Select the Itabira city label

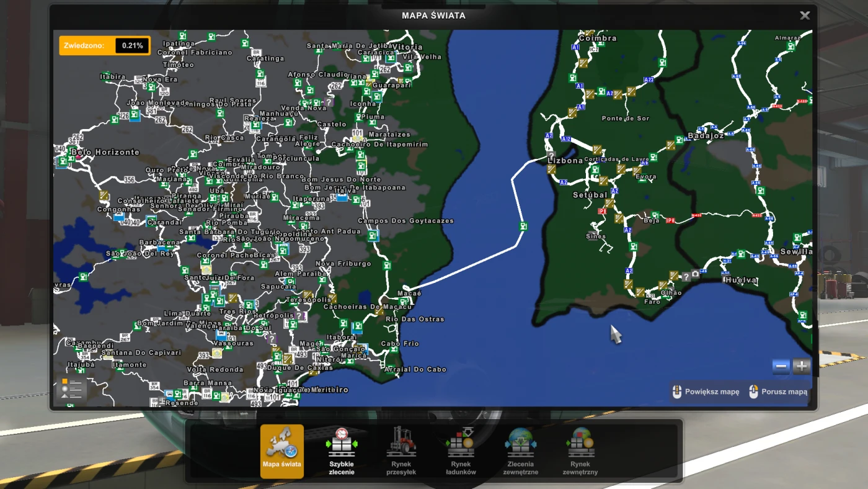(113, 77)
